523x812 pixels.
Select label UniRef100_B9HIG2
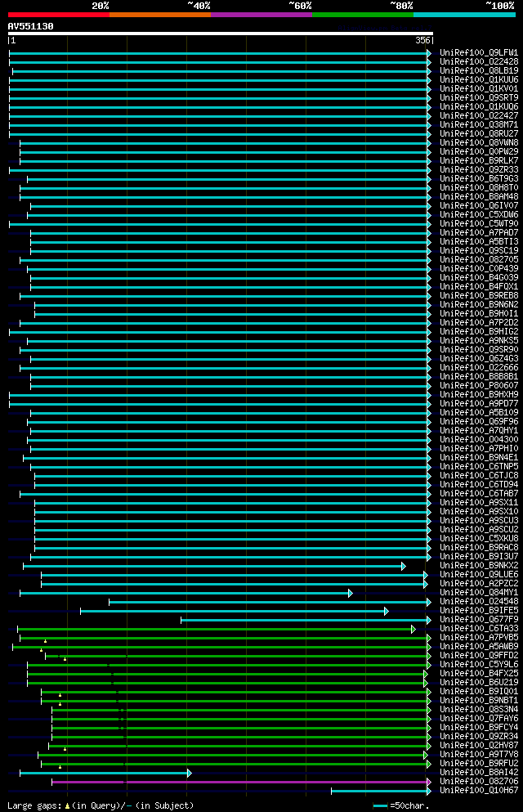coord(479,331)
